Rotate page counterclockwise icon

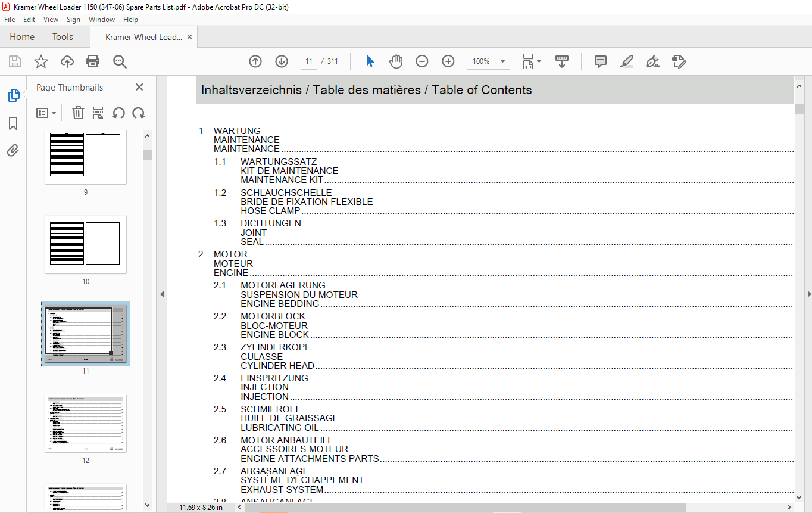[x=118, y=113]
